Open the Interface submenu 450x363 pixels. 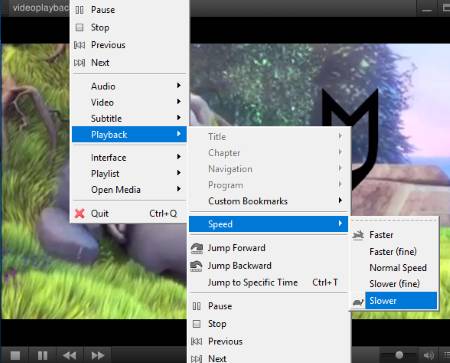coord(129,157)
